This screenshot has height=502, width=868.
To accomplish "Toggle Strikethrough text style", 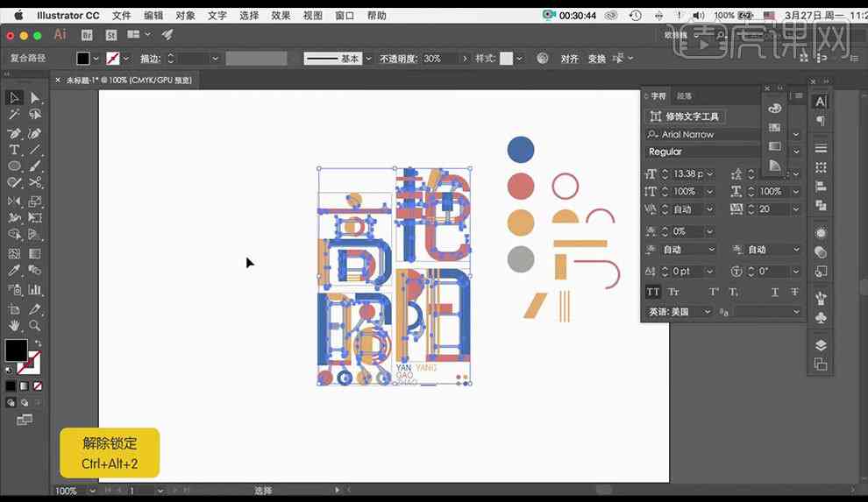I will [x=794, y=292].
